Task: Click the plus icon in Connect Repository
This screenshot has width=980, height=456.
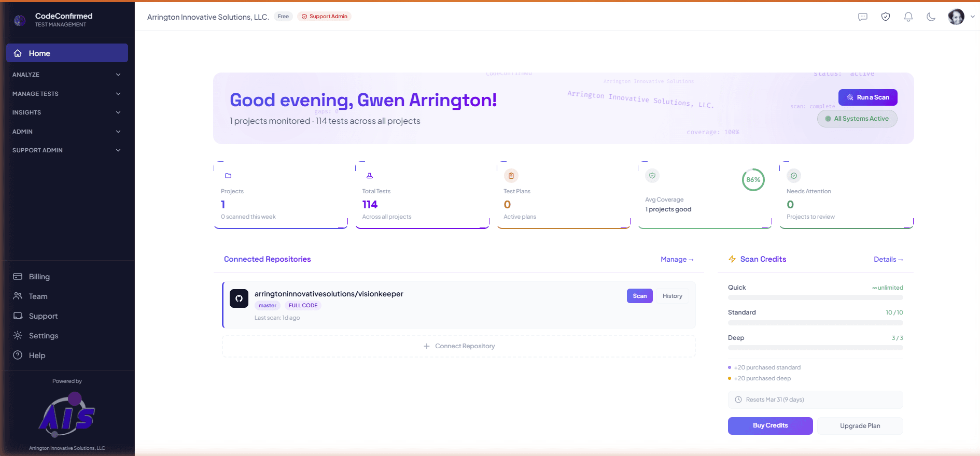Action: 427,346
